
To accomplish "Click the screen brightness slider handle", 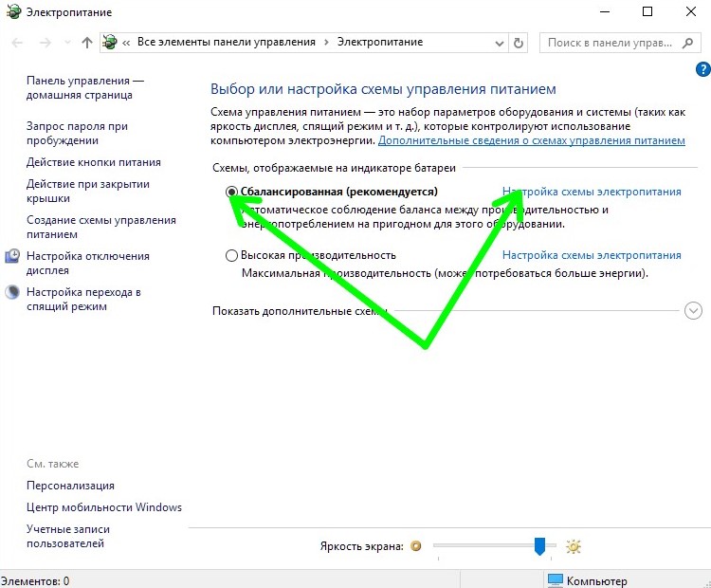I will (539, 546).
